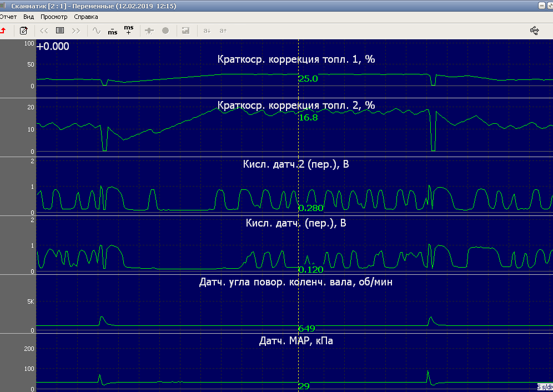Click the round record button icon

tap(165, 31)
